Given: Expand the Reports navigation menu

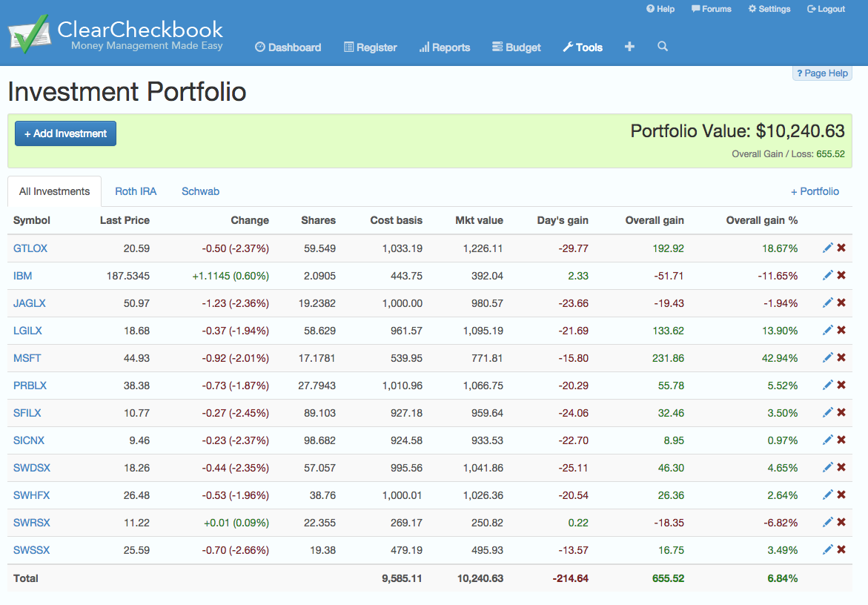Looking at the screenshot, I should pos(444,47).
